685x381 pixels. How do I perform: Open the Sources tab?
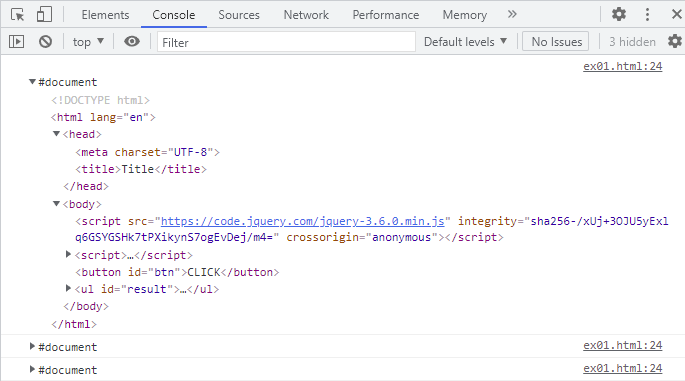pyautogui.click(x=239, y=15)
